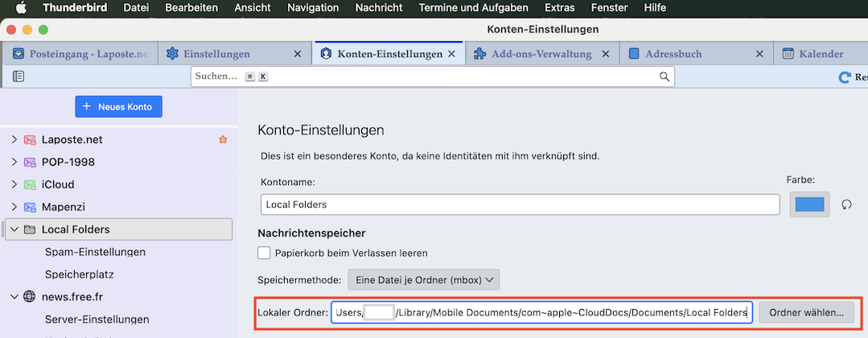Open the Navigation menu

313,8
